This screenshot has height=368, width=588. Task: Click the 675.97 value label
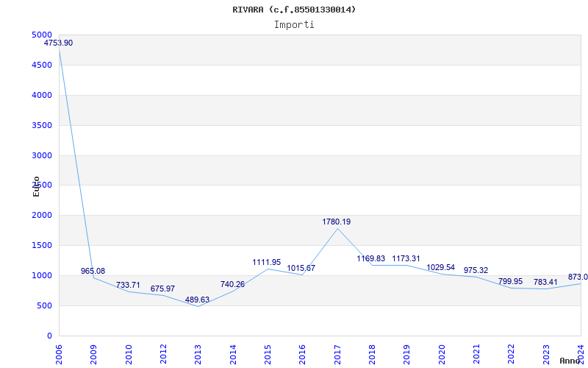pos(162,289)
